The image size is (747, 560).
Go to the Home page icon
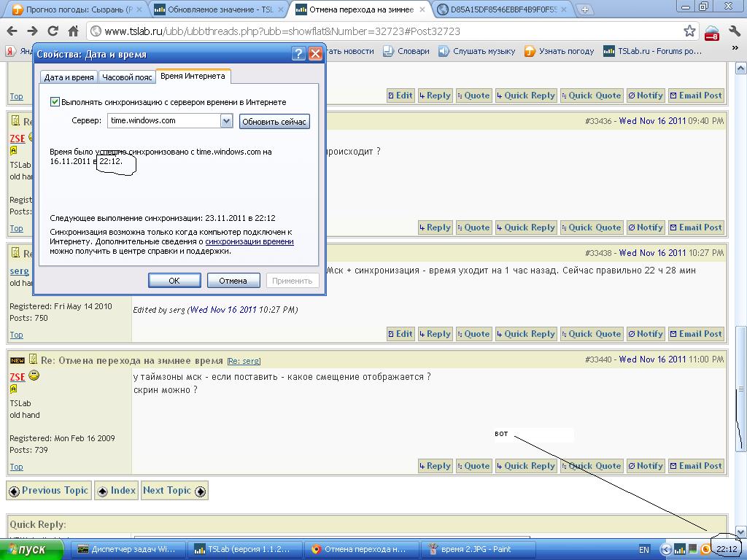click(73, 31)
